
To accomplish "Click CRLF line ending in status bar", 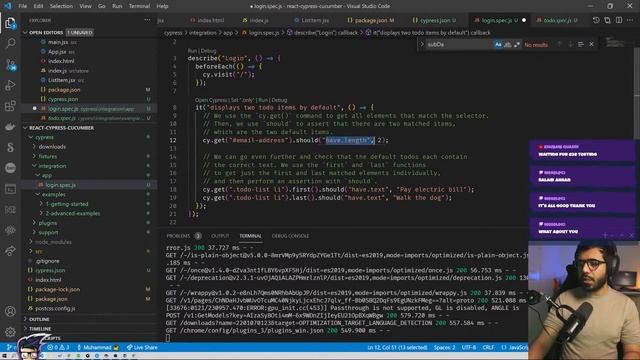I will click(x=488, y=347).
